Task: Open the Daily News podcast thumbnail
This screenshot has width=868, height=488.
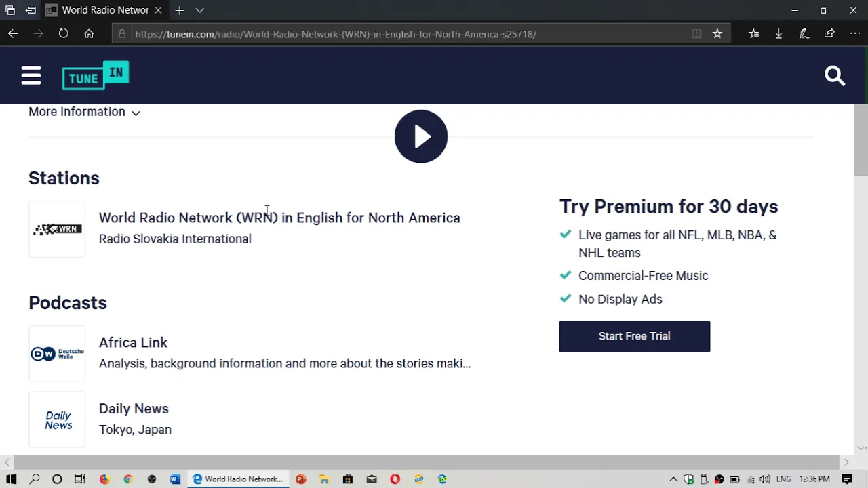Action: tap(57, 420)
